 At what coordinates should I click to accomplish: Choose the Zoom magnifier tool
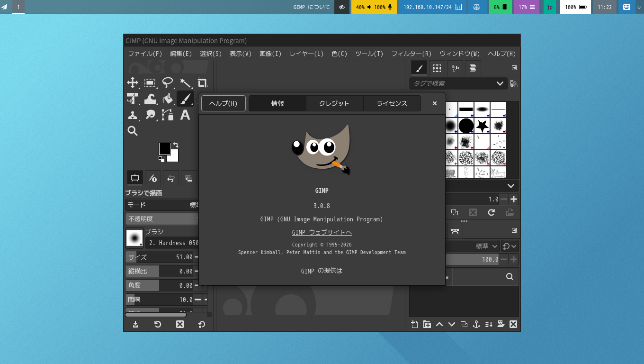(133, 131)
